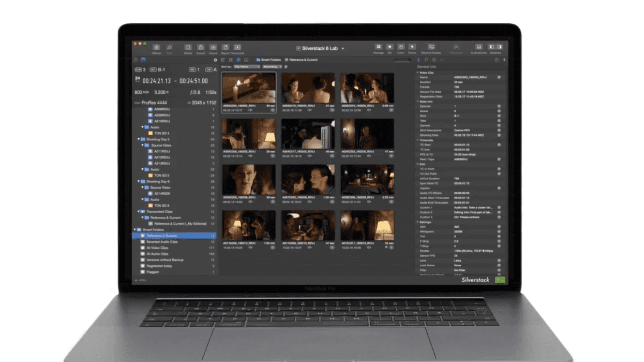644x362 pixels.
Task: Click the gear icon above the sidebar
Action: coord(216,60)
